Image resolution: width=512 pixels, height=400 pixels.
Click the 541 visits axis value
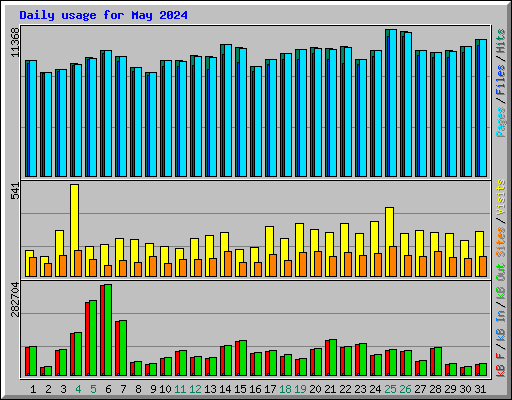click(15, 191)
